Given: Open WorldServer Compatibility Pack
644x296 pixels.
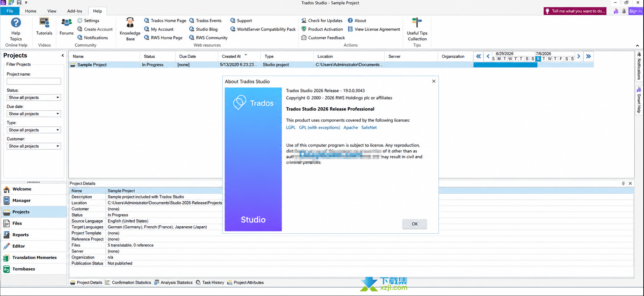Looking at the screenshot, I should pyautogui.click(x=263, y=29).
